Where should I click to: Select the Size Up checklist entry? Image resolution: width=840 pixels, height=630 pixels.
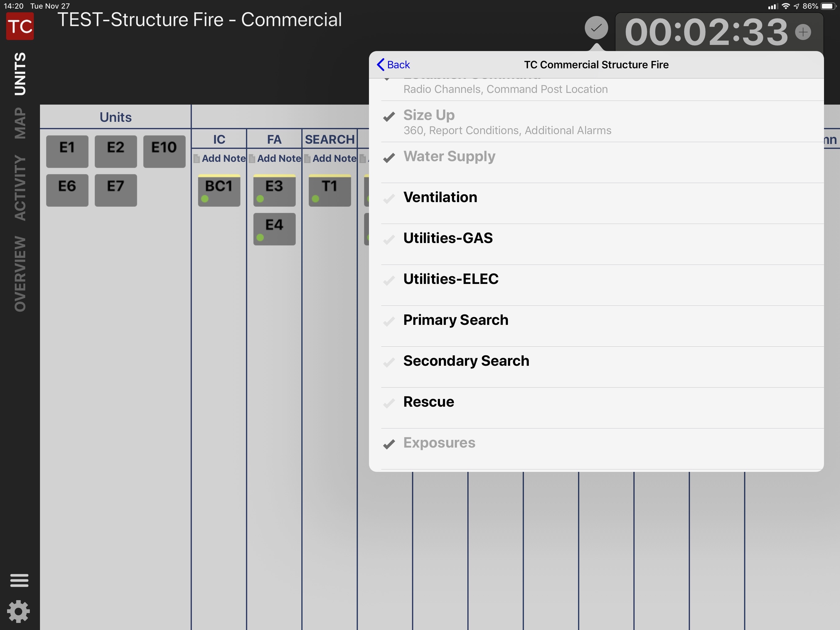click(x=429, y=115)
